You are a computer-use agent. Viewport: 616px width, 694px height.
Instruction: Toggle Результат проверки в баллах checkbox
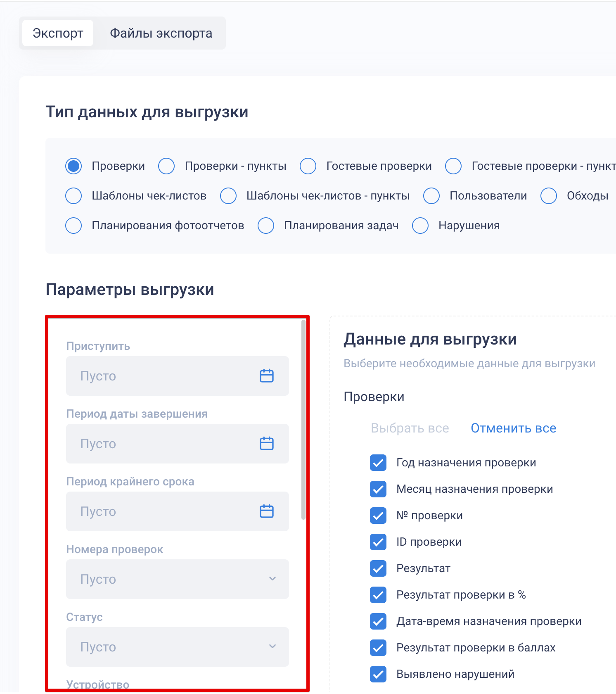point(378,648)
